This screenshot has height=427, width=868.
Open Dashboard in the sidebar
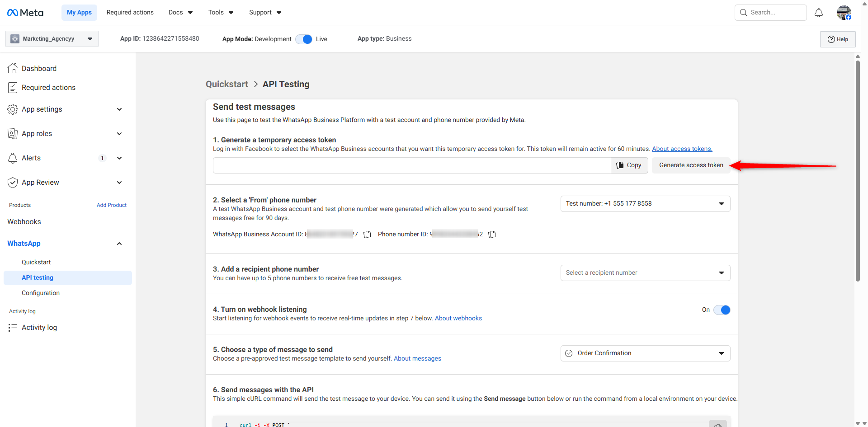click(39, 69)
